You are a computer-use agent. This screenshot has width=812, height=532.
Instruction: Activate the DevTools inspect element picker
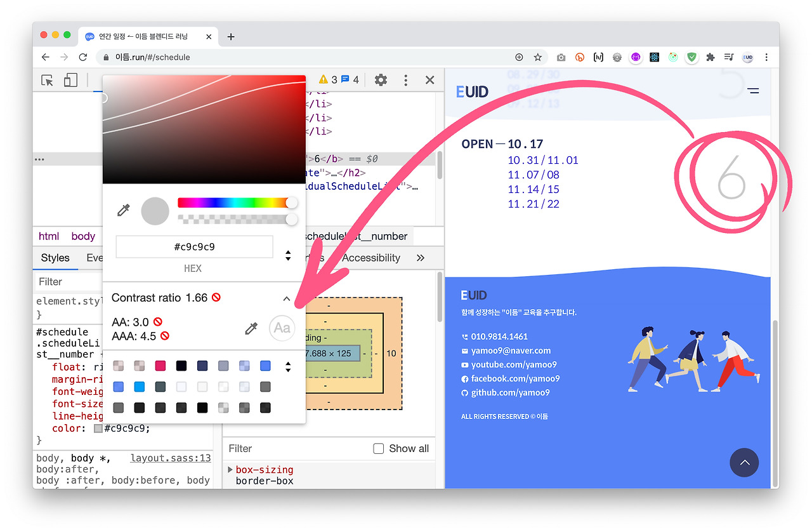(x=47, y=80)
